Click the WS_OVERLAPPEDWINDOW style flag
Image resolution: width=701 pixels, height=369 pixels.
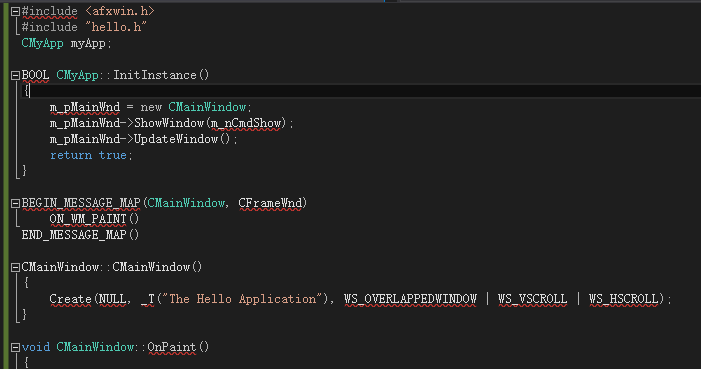click(x=410, y=299)
